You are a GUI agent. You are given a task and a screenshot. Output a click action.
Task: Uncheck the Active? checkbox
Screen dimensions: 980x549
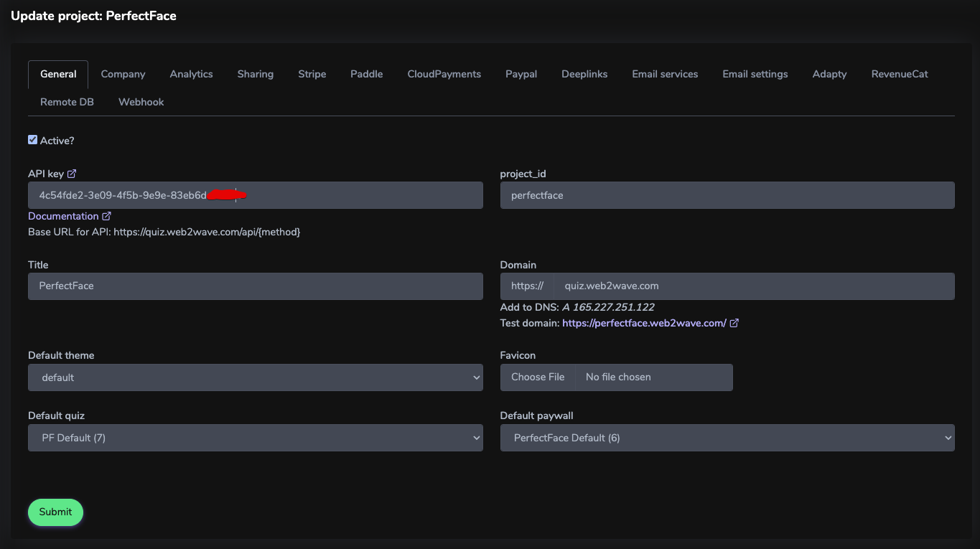coord(33,140)
